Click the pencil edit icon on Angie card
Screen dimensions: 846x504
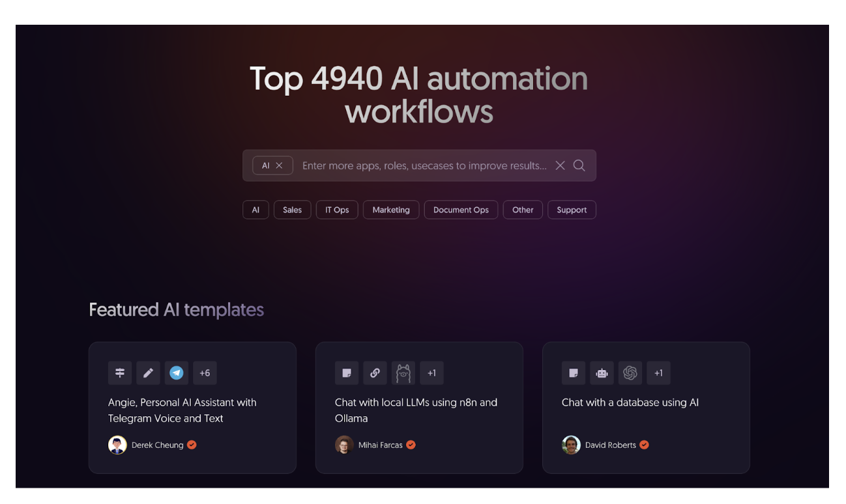pyautogui.click(x=149, y=373)
